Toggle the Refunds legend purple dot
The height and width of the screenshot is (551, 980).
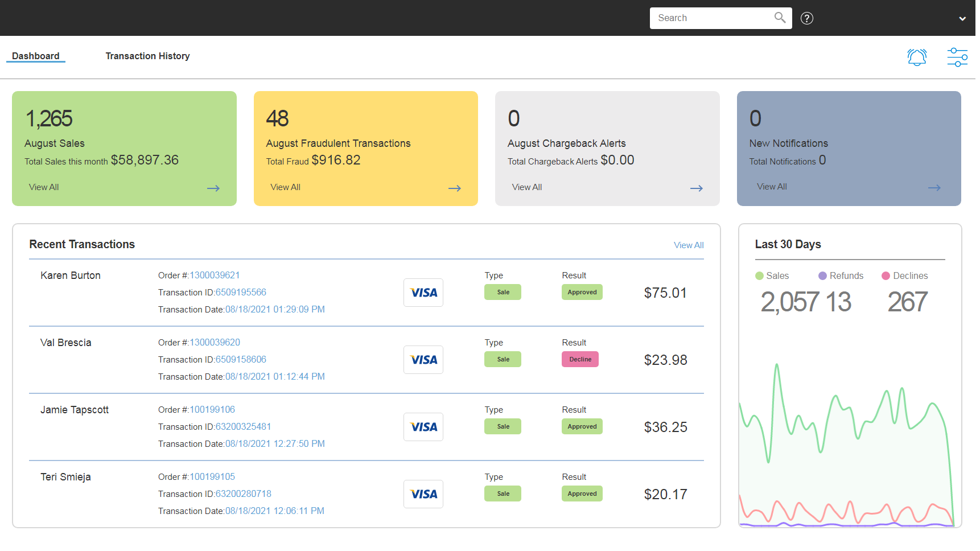822,276
